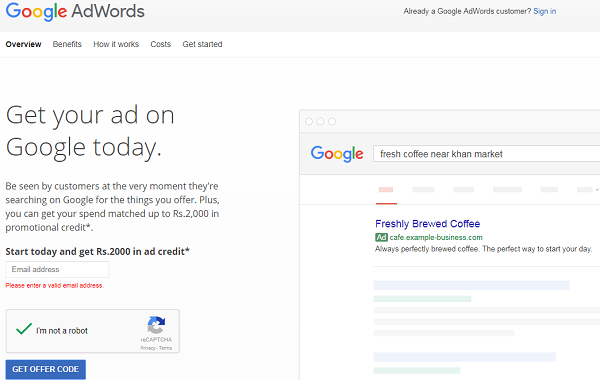Open the reCAPTCHA Terms link

[x=165, y=348]
